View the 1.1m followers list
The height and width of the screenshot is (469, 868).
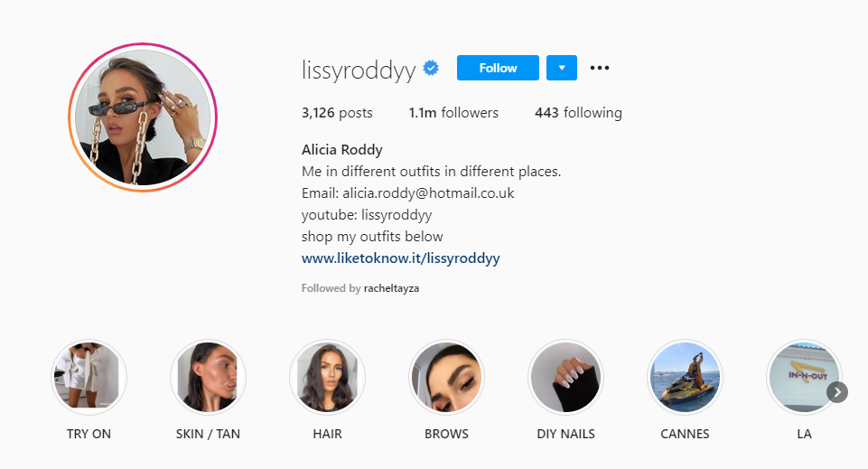pos(453,112)
